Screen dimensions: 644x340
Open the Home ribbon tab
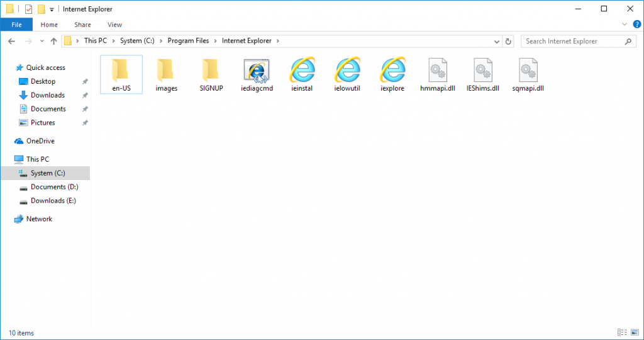coord(49,25)
